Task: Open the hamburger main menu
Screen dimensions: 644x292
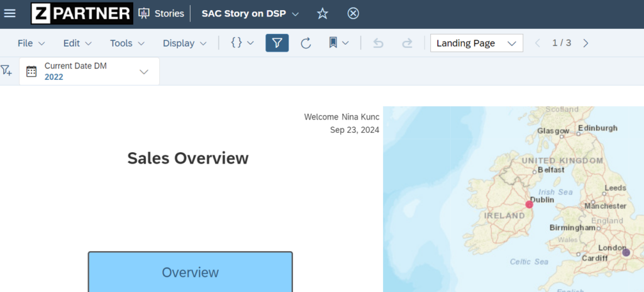Action: (10, 13)
